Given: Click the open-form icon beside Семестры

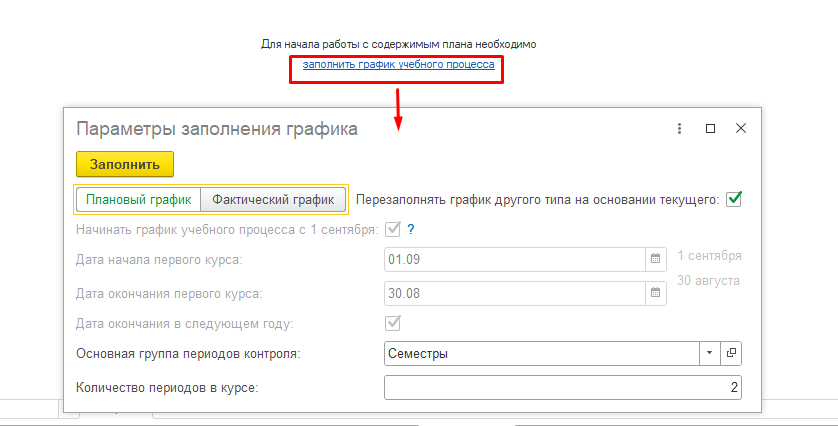Looking at the screenshot, I should coord(732,354).
